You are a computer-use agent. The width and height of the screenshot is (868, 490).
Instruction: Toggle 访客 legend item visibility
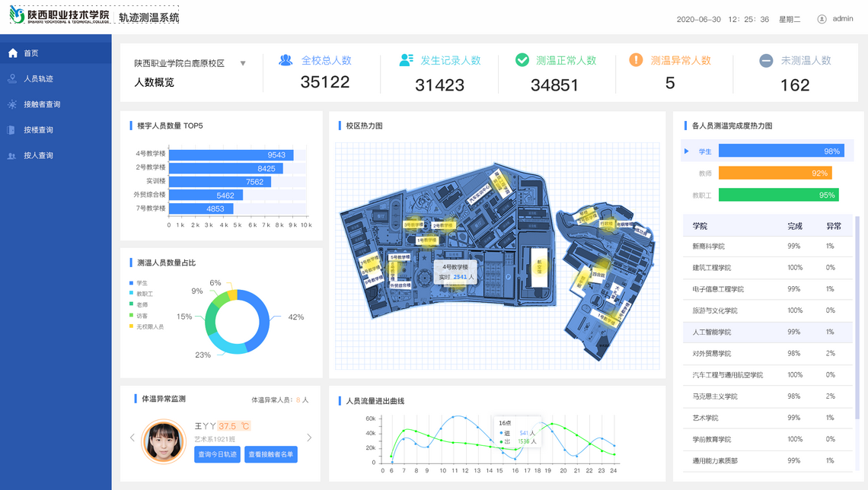point(142,316)
